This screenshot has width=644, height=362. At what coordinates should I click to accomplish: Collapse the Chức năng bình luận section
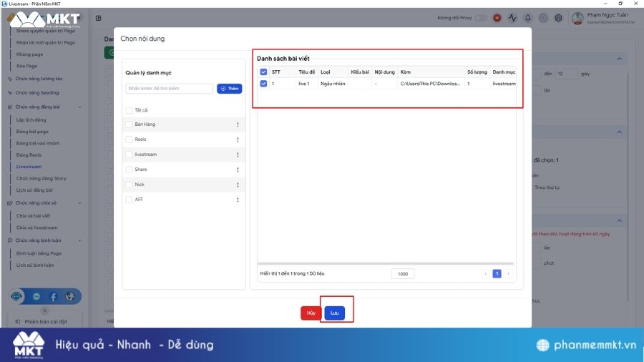[x=79, y=240]
